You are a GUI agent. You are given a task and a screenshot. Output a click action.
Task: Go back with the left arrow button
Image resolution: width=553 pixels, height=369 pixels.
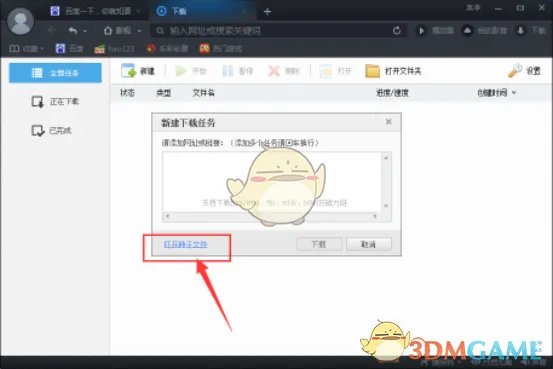52,30
